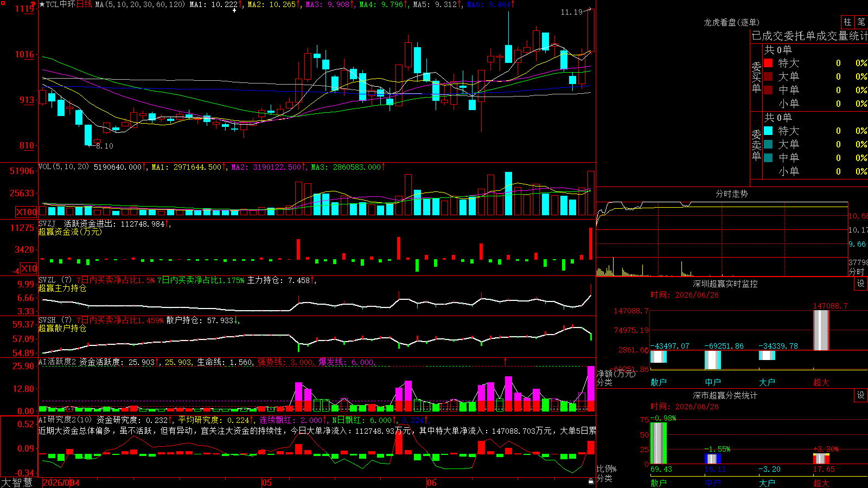
Task: Click the 中户 bar showing -69251.86
Action: (713, 360)
